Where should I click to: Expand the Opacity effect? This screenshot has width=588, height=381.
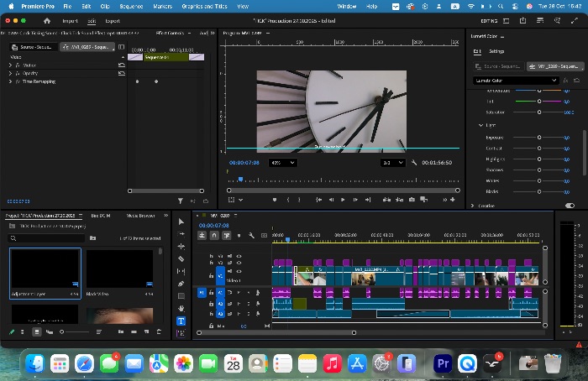coord(10,73)
